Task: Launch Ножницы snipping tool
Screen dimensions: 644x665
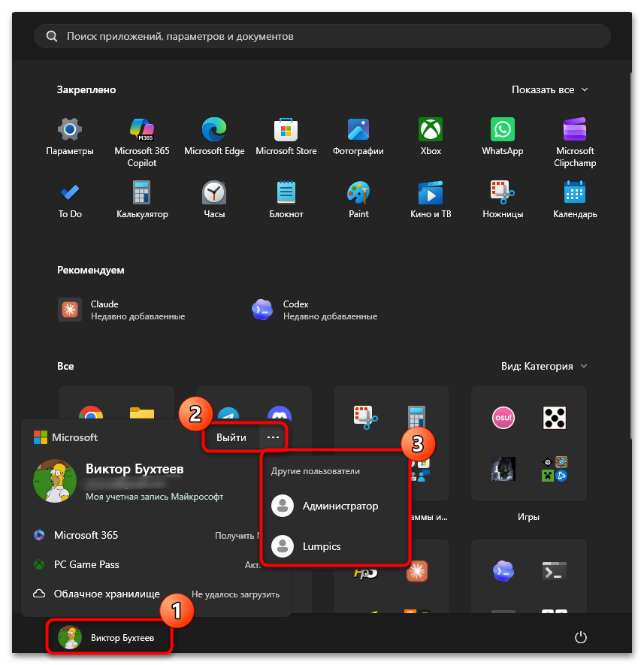Action: click(502, 200)
